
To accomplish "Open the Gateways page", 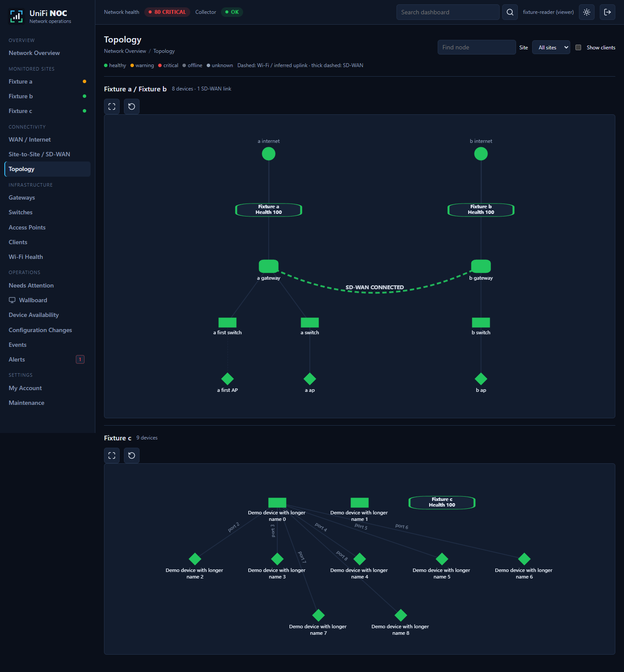I will click(x=47, y=197).
